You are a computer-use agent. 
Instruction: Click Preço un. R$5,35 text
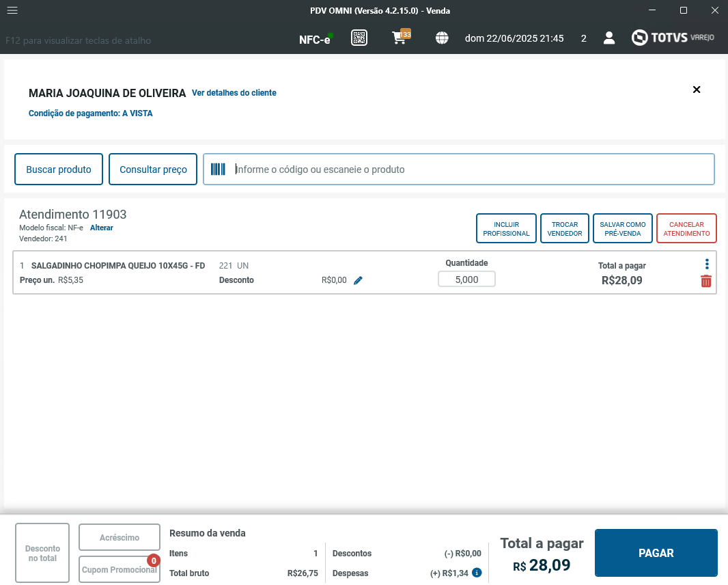[x=51, y=280]
